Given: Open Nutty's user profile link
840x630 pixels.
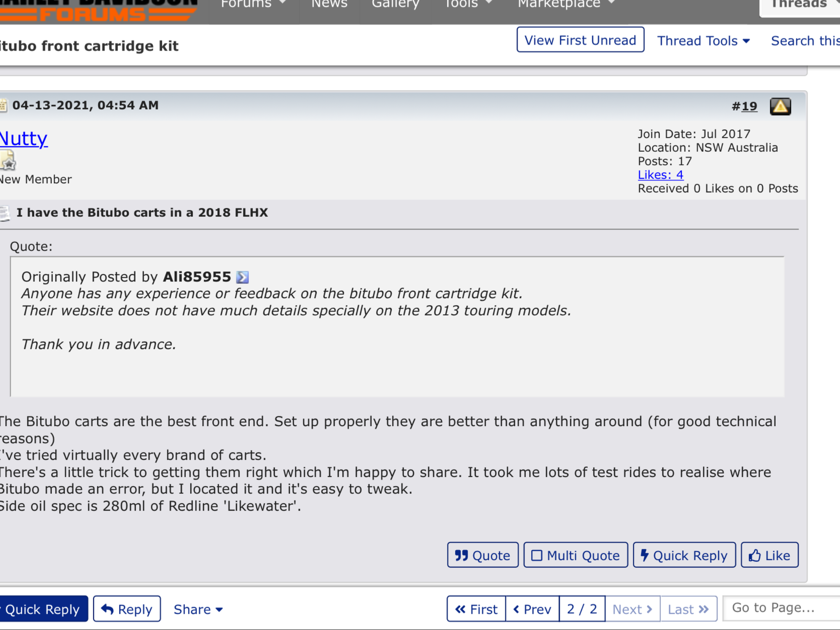Looking at the screenshot, I should [24, 139].
